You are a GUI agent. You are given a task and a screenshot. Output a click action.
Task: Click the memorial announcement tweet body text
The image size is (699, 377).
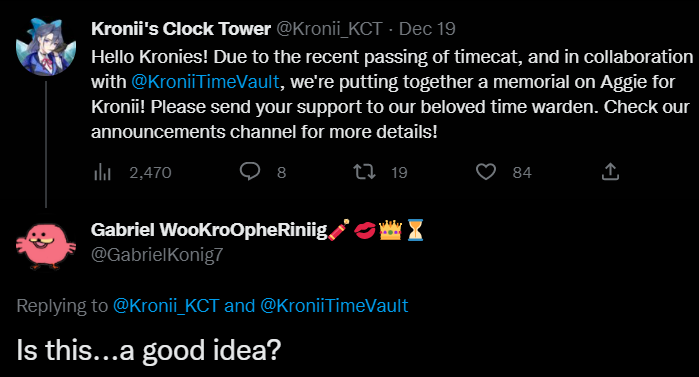392,94
